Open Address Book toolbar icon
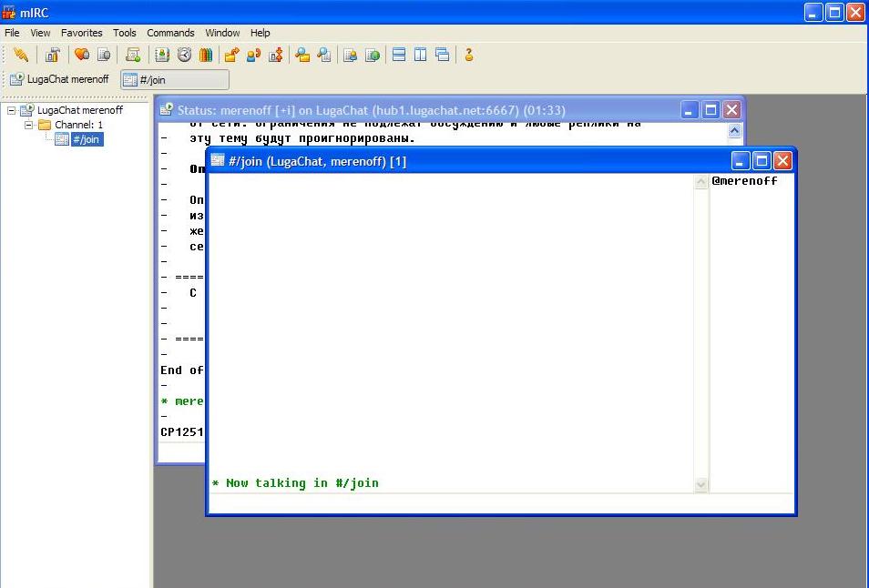The width and height of the screenshot is (869, 588). [162, 55]
